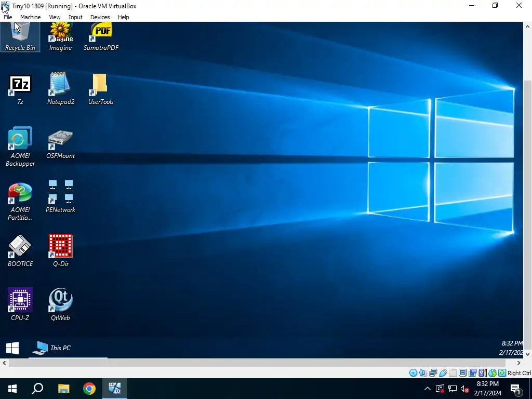Click the Right Ctrl host key label

pos(520,373)
